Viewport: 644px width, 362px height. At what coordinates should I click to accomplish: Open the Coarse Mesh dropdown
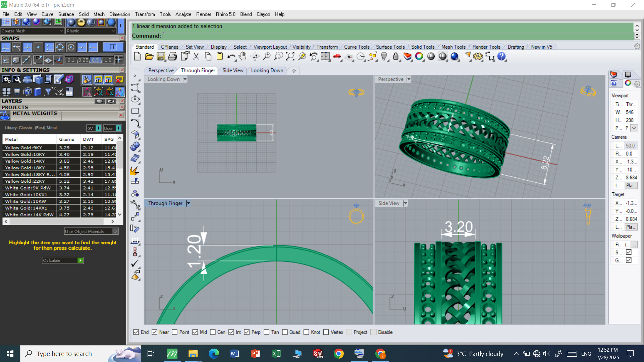[x=32, y=31]
